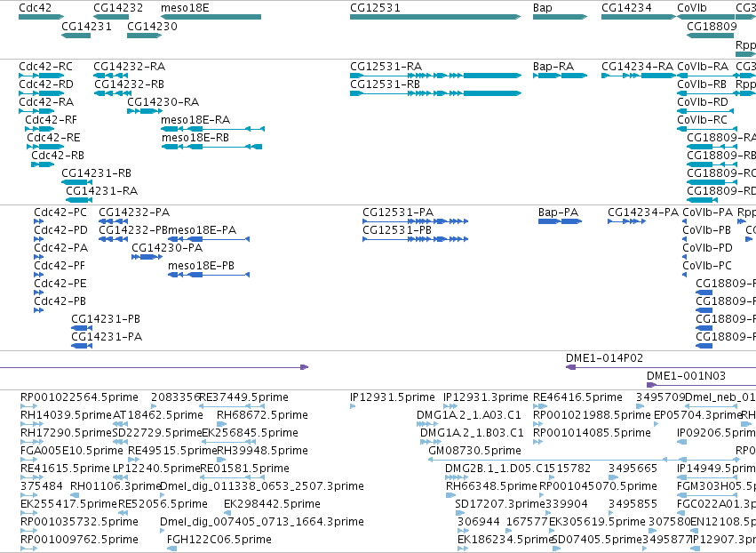Open the CG14234-PA protein label
The image size is (756, 553).
tap(642, 212)
